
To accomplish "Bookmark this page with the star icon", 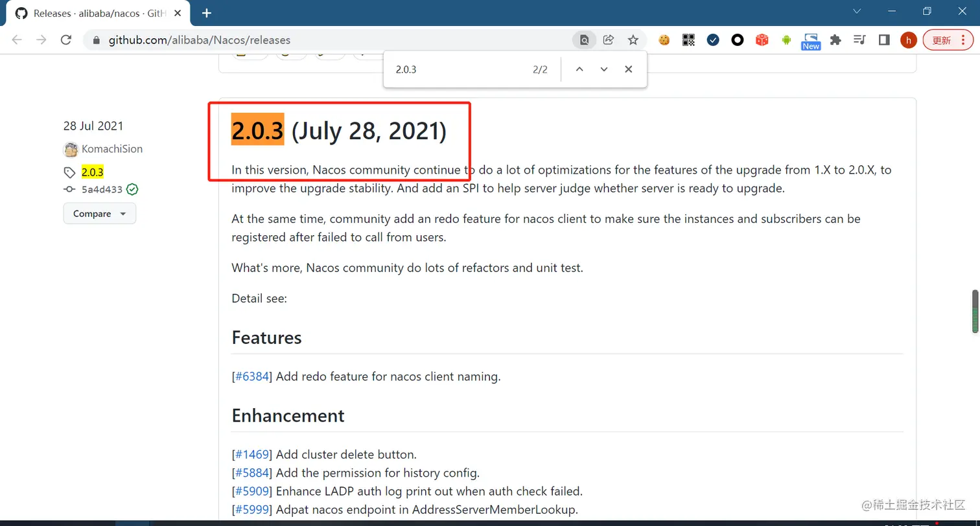I will click(633, 40).
